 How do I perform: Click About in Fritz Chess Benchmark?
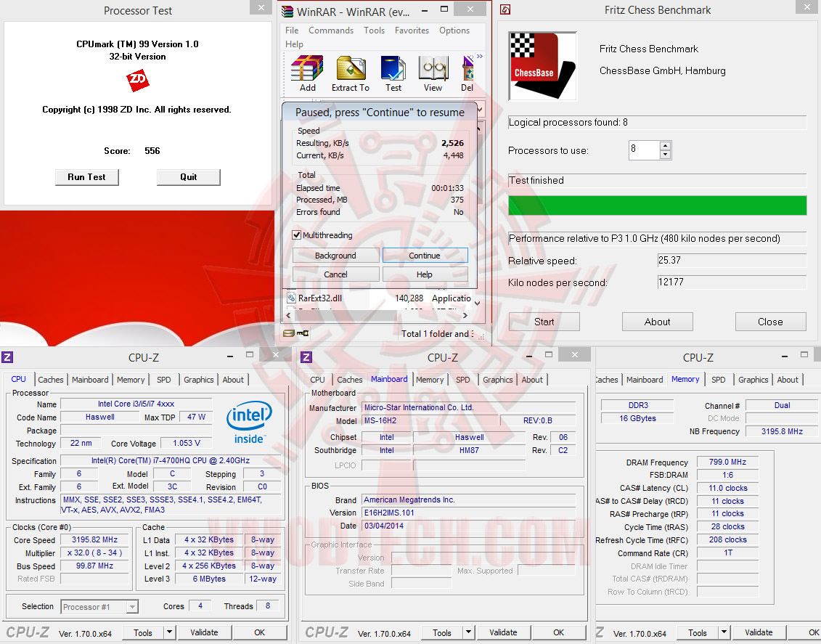[x=657, y=322]
